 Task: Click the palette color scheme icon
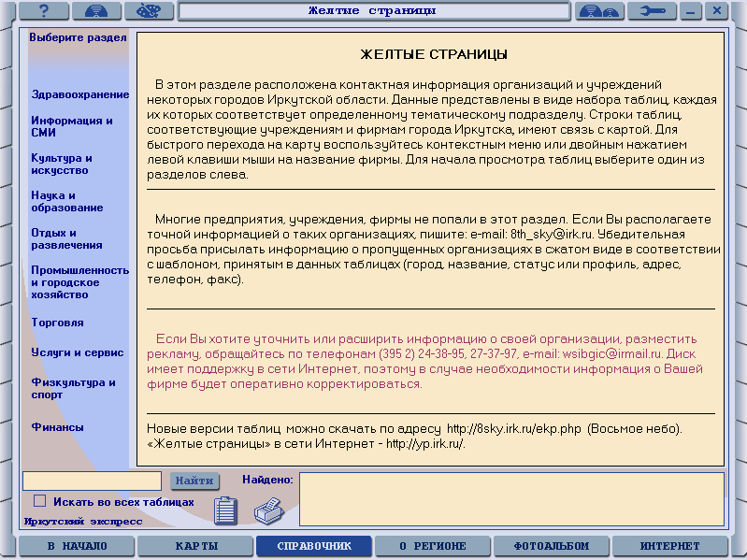tap(149, 10)
